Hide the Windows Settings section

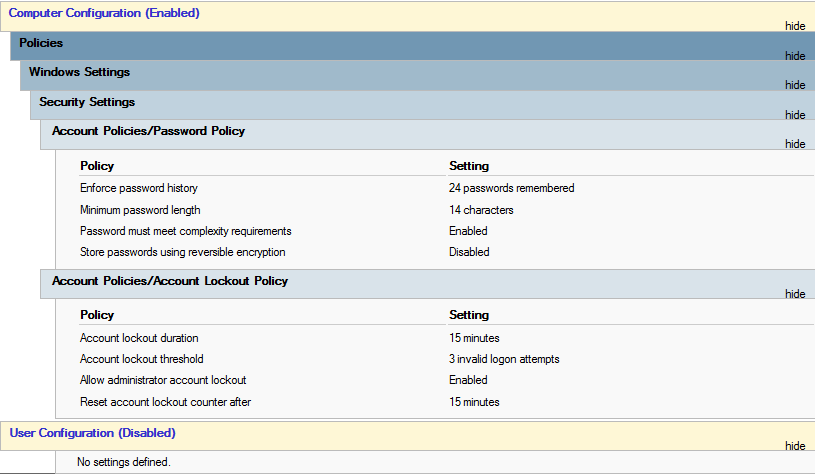click(795, 85)
